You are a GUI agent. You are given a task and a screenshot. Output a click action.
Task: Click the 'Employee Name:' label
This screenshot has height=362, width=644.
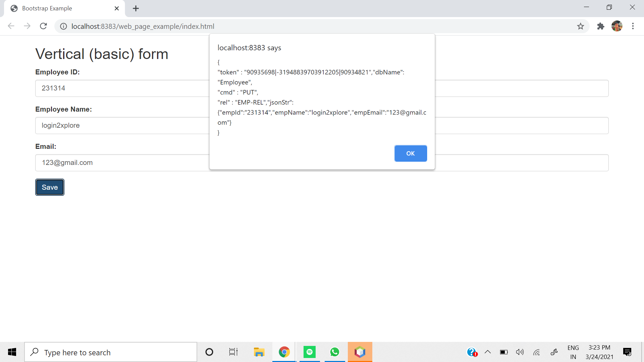coord(63,109)
